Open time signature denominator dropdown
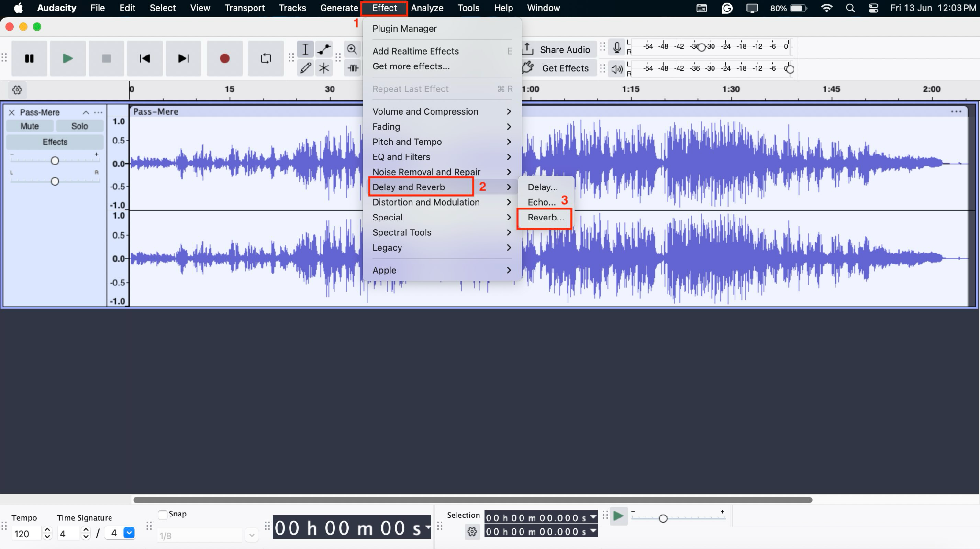 [x=129, y=533]
